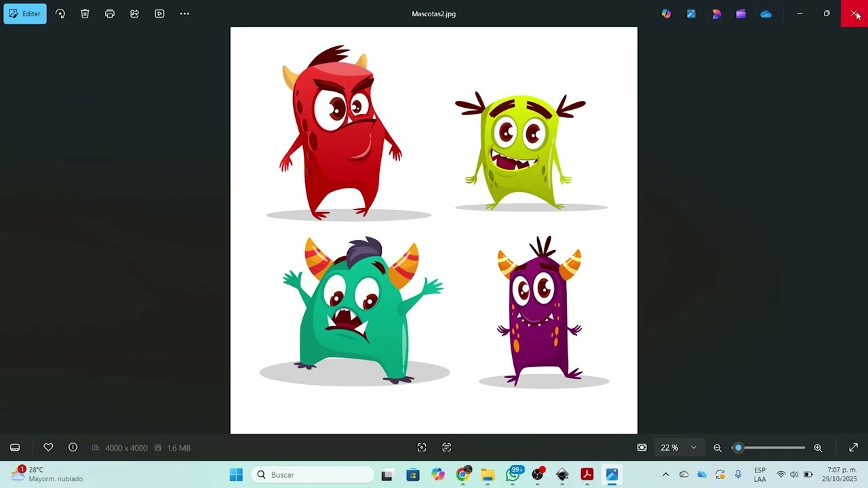Open Inkscape from the taskbar
This screenshot has width=868, height=488.
pos(562,474)
